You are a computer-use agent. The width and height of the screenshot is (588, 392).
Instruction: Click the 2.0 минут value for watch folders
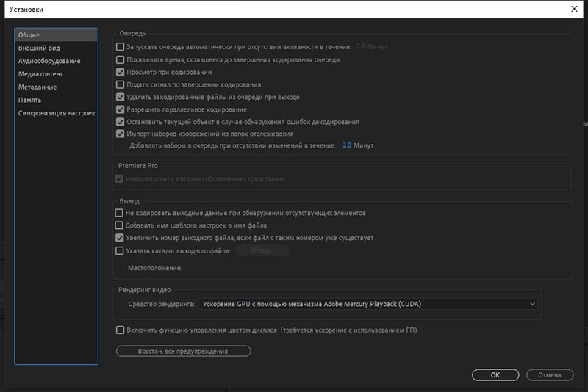pos(346,146)
